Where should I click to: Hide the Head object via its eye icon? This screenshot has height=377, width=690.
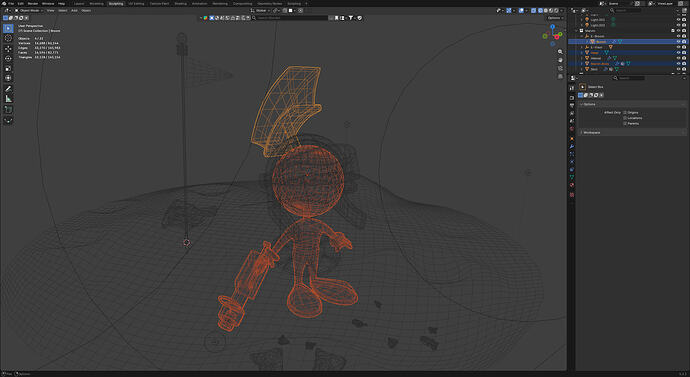[679, 53]
